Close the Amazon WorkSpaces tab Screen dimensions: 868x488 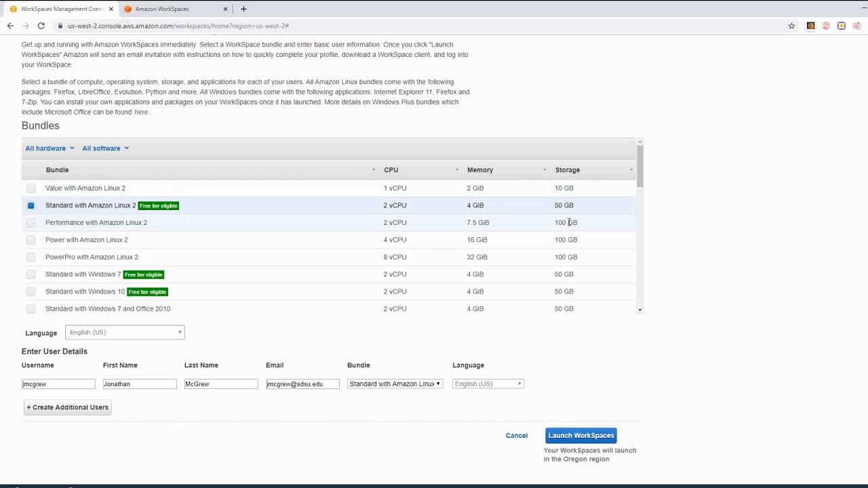pos(226,9)
